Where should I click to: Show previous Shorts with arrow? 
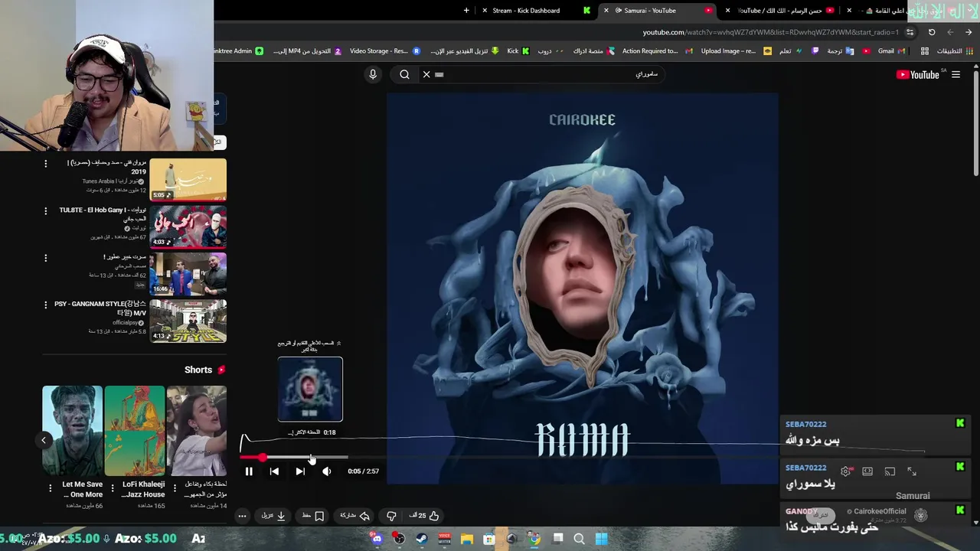44,440
